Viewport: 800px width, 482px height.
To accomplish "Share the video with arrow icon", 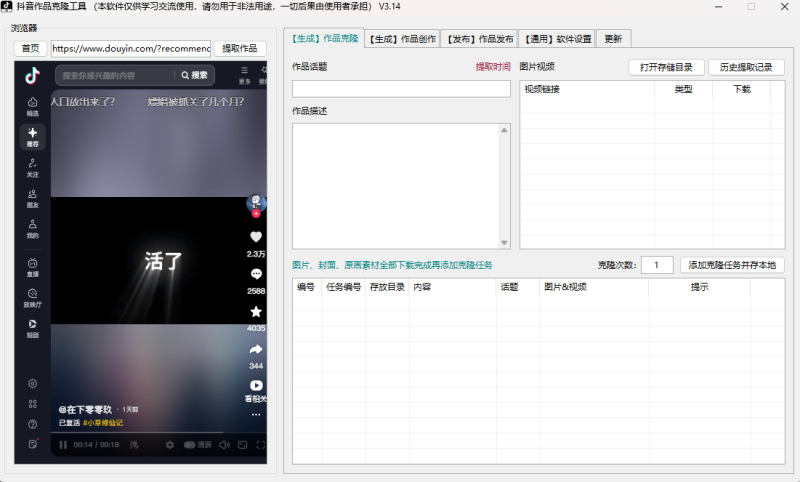I will tap(256, 349).
